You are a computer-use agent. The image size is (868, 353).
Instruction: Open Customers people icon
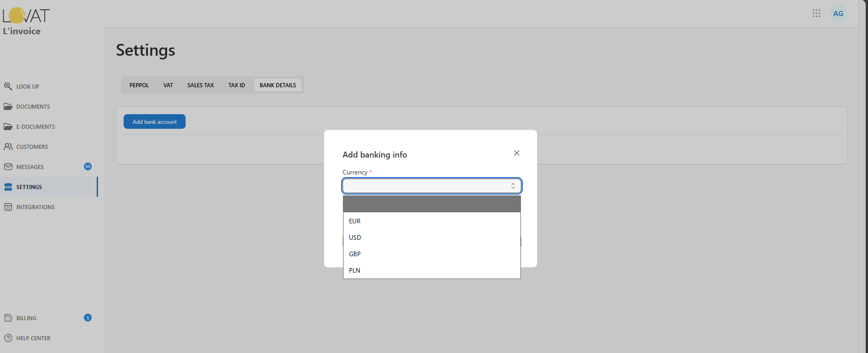pos(8,147)
